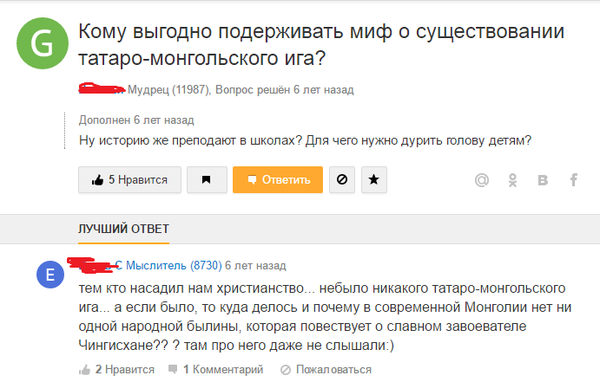Share via Mail.ru @ icon
This screenshot has height=382, width=600.
[x=482, y=180]
